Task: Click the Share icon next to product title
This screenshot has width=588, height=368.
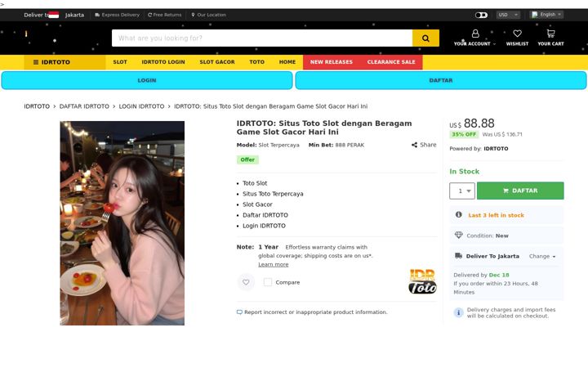Action: pyautogui.click(x=414, y=145)
